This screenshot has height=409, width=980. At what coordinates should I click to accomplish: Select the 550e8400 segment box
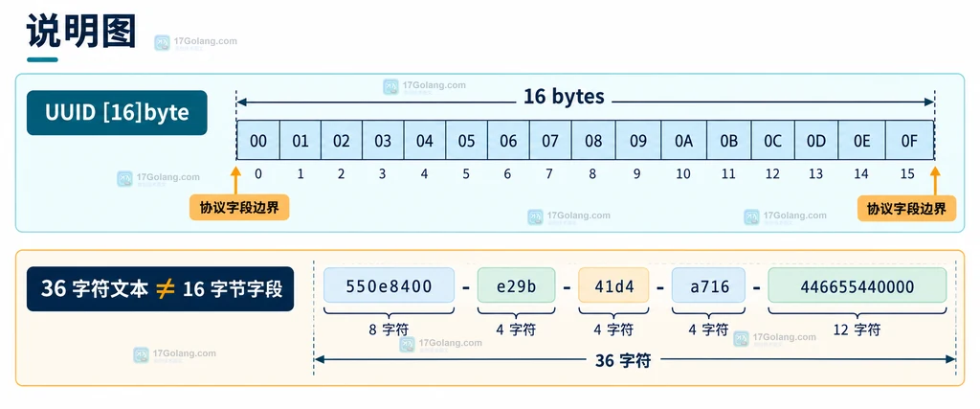[389, 285]
